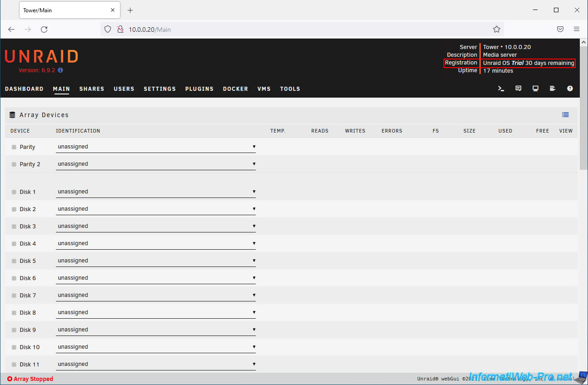Go to the Docker menu
The image size is (588, 385).
235,89
